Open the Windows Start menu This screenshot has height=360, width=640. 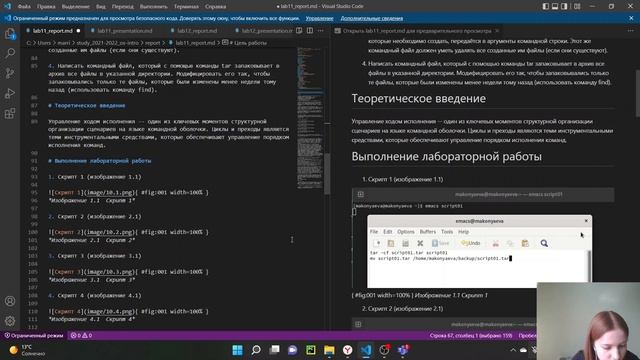(x=238, y=350)
